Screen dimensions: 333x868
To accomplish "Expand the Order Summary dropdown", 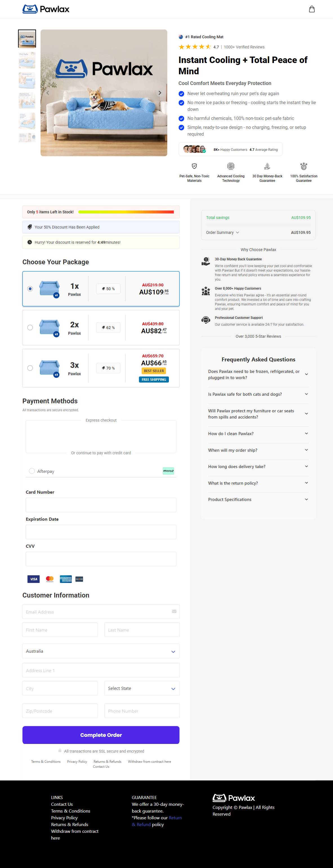I will click(x=223, y=232).
